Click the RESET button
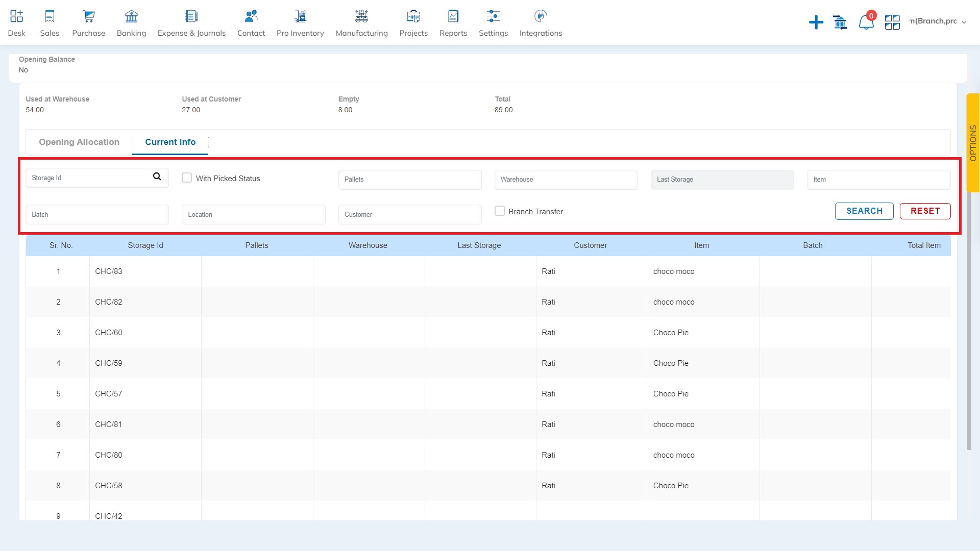The height and width of the screenshot is (551, 980). pos(924,211)
